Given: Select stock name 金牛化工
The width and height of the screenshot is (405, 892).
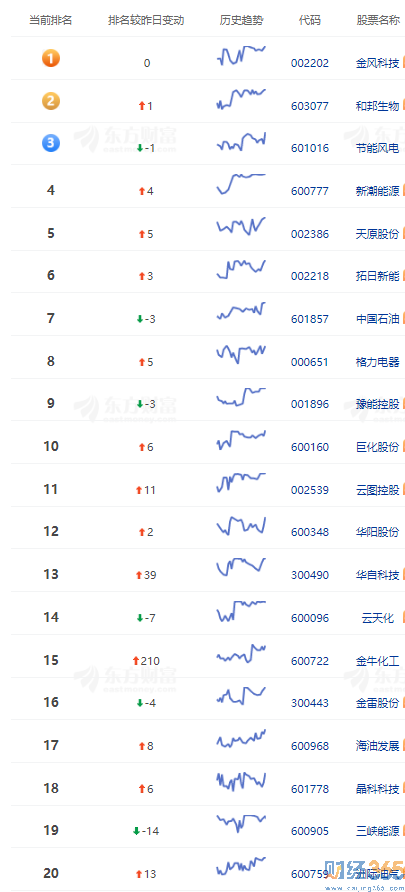Looking at the screenshot, I should tap(378, 661).
